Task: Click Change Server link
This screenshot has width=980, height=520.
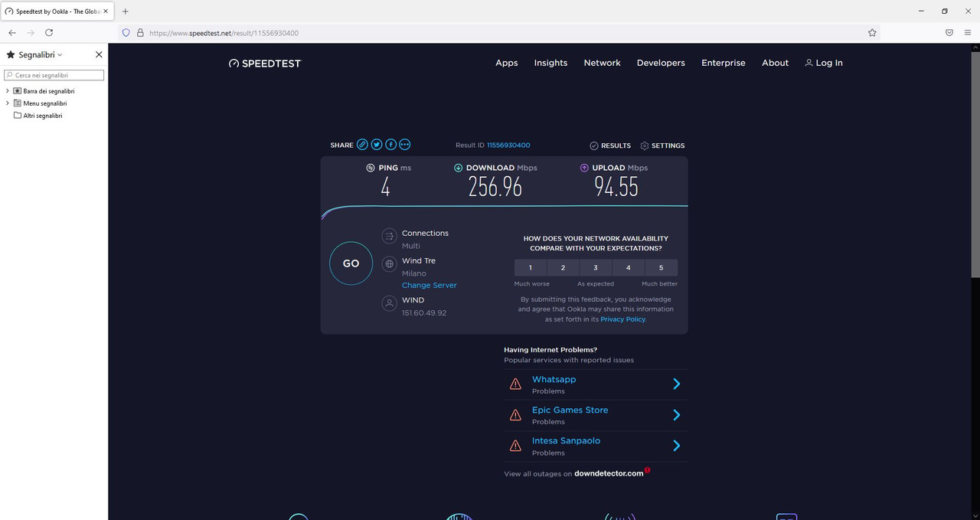Action: pyautogui.click(x=430, y=285)
